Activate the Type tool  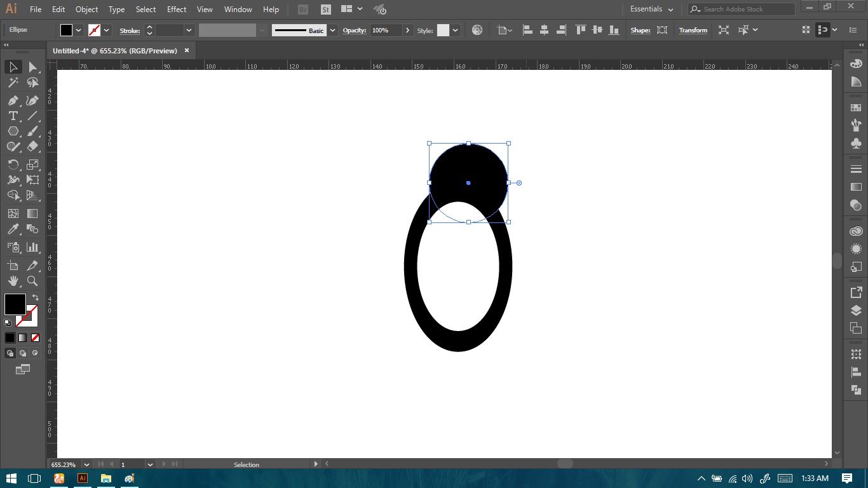[x=13, y=116]
